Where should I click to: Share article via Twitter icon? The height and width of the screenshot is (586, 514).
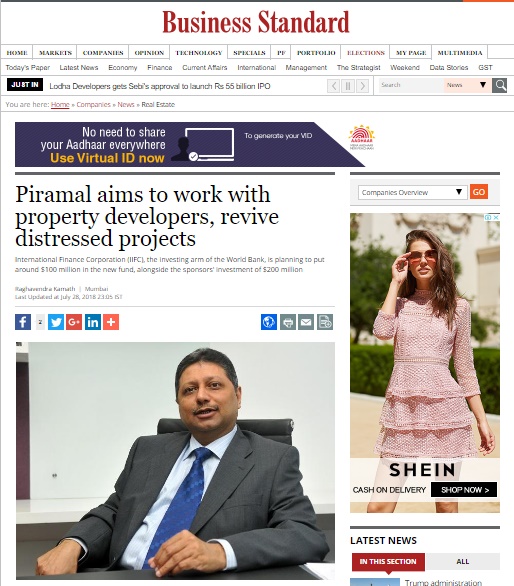click(56, 322)
